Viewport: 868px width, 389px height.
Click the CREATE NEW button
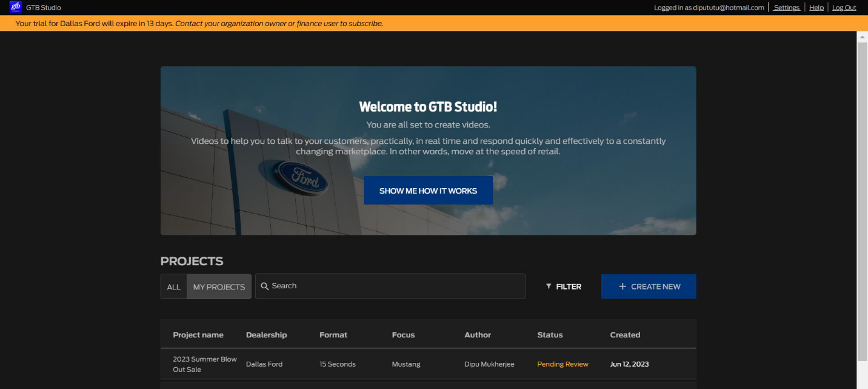(649, 286)
